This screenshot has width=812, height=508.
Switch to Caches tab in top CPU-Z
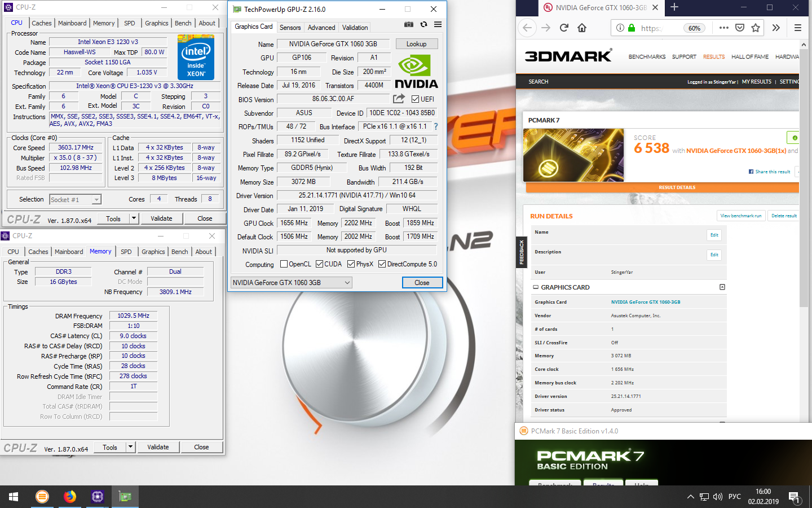pyautogui.click(x=41, y=23)
